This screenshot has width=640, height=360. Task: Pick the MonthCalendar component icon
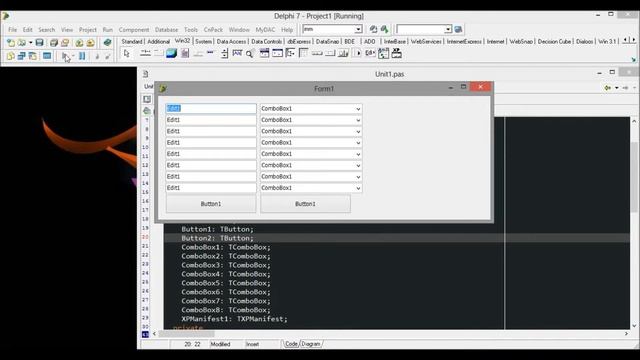[278, 53]
